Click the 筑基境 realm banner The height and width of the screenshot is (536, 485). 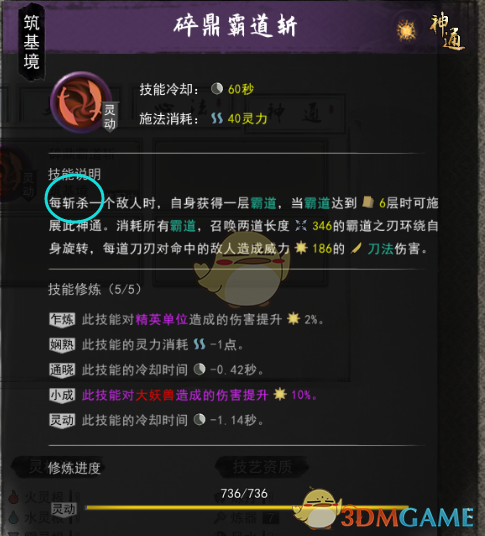pos(31,42)
